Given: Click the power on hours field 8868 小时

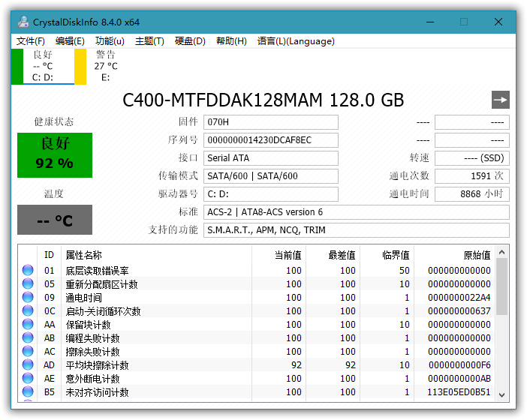Looking at the screenshot, I should [x=472, y=194].
